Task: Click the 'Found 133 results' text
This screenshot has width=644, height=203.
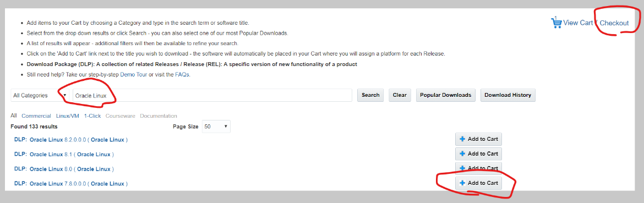Action: 34,127
